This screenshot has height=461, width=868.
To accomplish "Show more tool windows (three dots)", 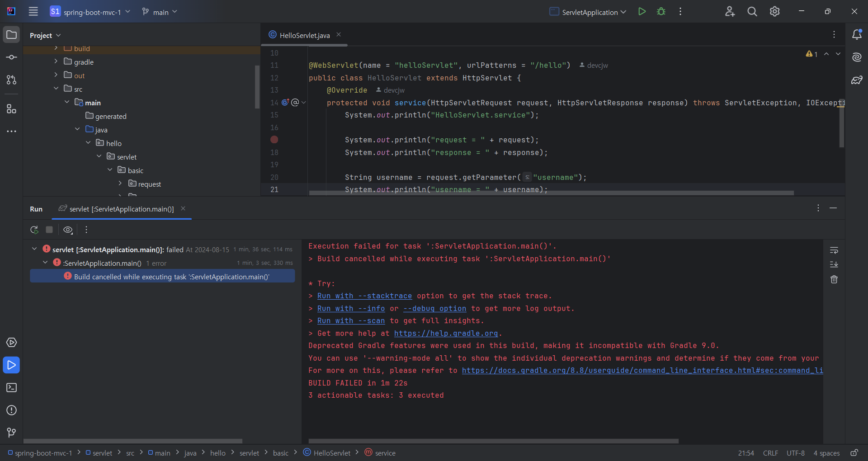I will [11, 132].
